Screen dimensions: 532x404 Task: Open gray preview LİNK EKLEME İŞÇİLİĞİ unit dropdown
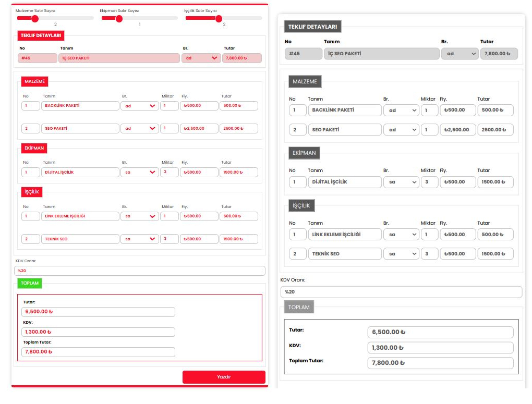pos(402,235)
